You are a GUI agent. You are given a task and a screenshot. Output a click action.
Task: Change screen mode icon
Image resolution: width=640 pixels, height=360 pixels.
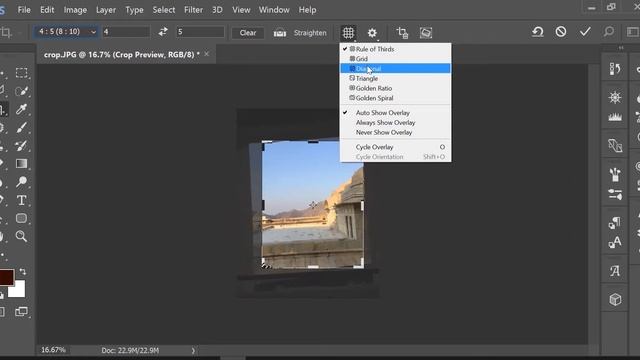click(21, 312)
